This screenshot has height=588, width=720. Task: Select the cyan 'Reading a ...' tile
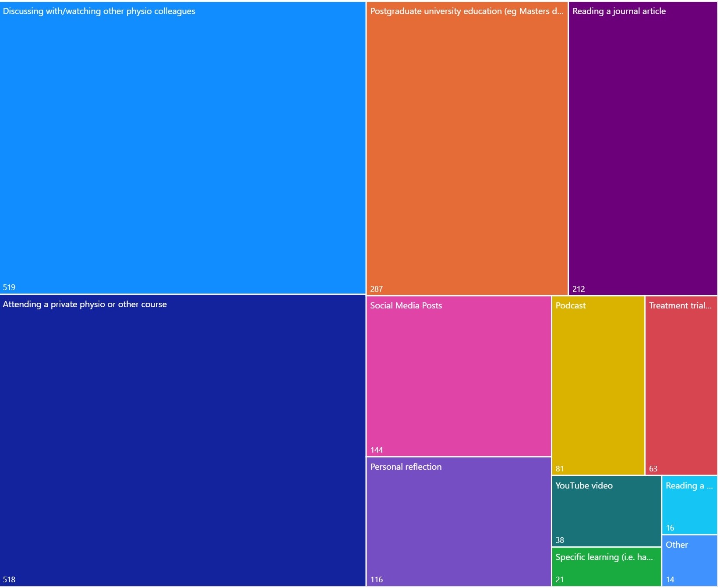tap(689, 505)
